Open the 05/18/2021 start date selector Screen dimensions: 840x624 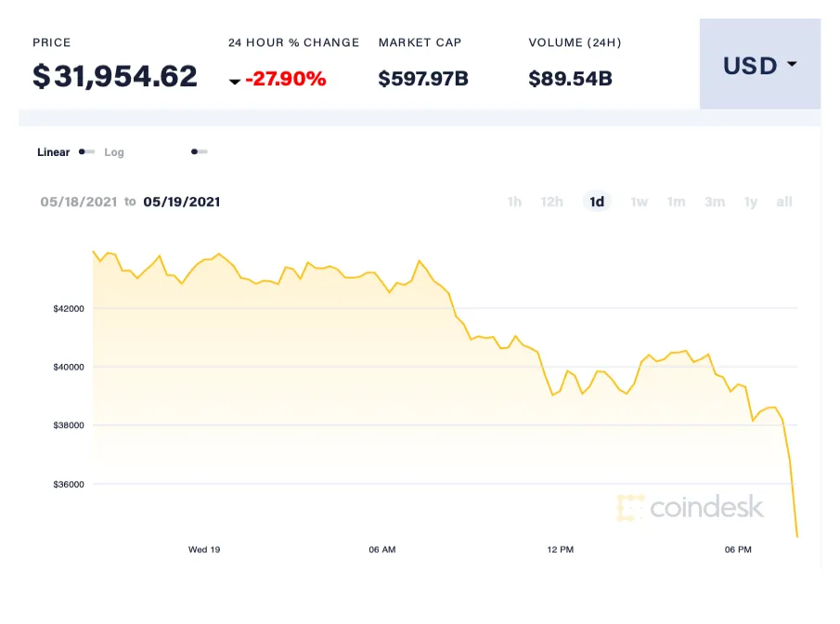click(x=79, y=201)
